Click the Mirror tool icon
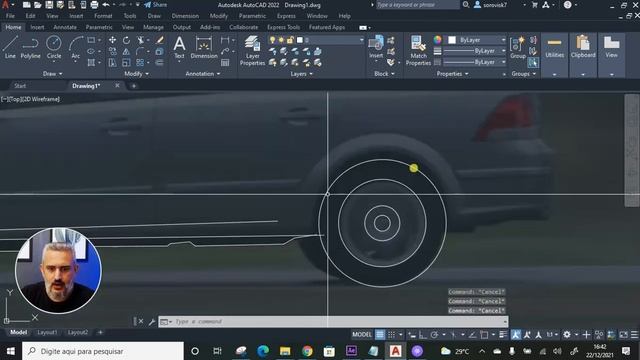 pos(127,51)
